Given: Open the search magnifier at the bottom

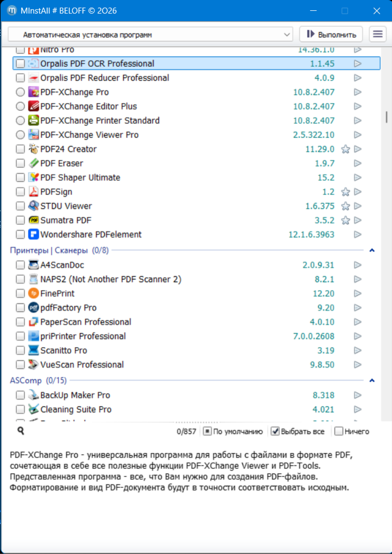Looking at the screenshot, I should pos(21,431).
